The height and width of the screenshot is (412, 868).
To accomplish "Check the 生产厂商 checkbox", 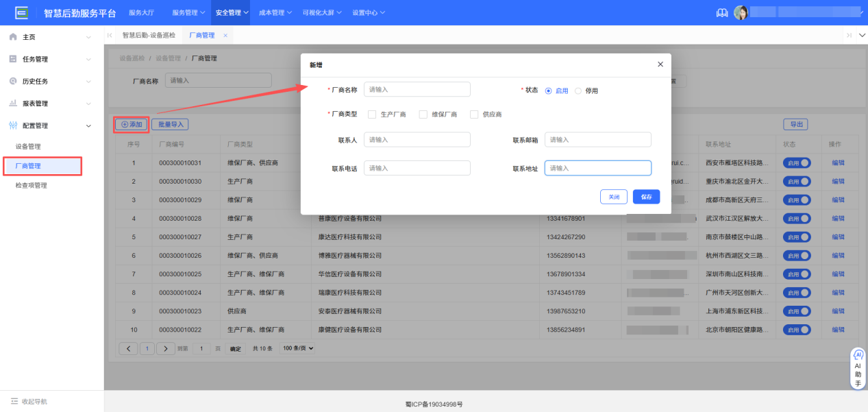I will click(372, 114).
